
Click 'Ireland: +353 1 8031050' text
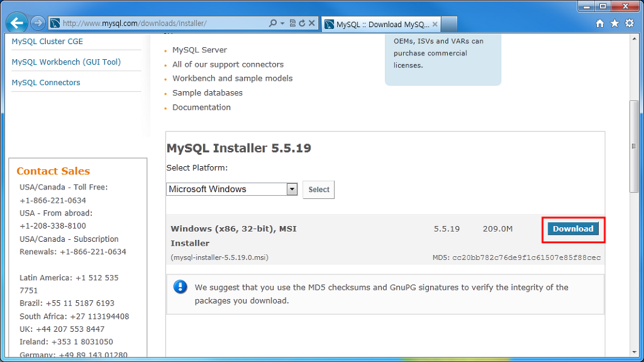[x=66, y=342]
